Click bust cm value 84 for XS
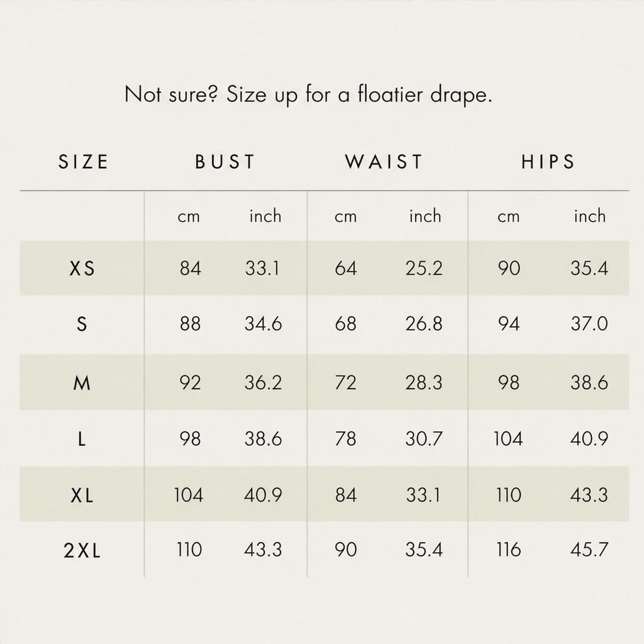Viewport: 644px width, 644px height. coord(190,268)
